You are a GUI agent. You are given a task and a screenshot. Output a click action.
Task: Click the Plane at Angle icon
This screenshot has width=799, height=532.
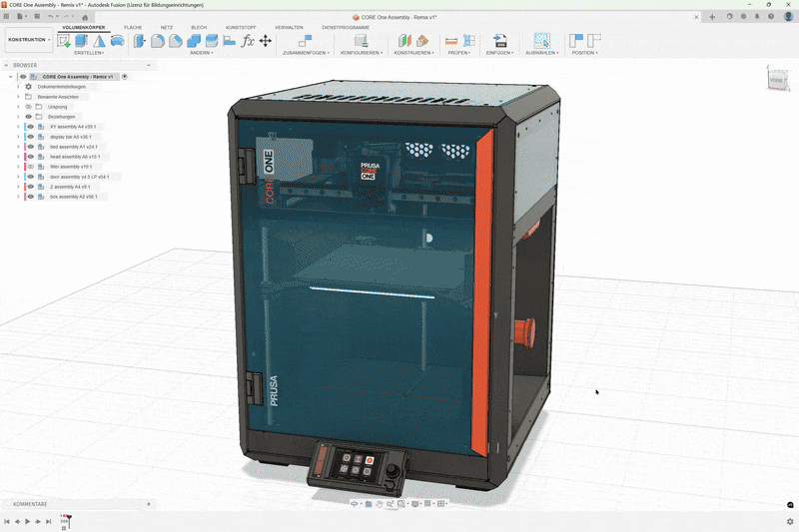(422, 41)
